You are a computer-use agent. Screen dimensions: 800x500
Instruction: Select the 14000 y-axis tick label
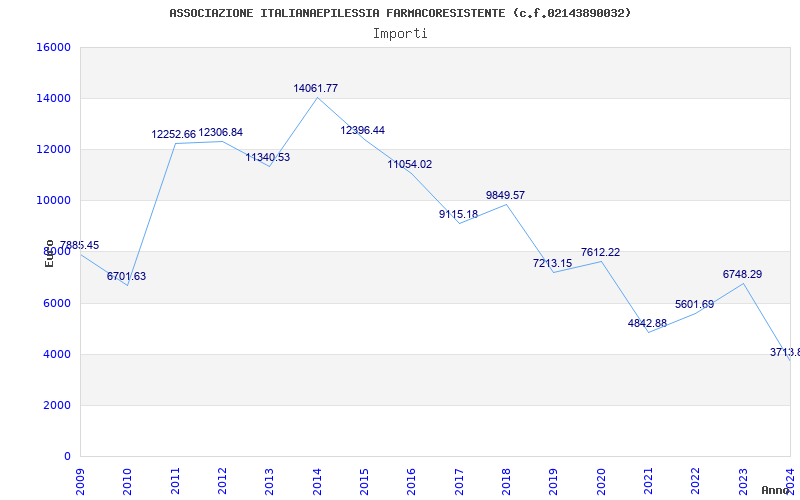coord(54,98)
